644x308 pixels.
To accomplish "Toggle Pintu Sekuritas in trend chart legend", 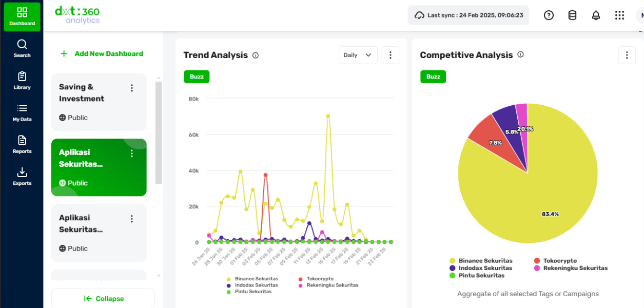I will coord(249,291).
